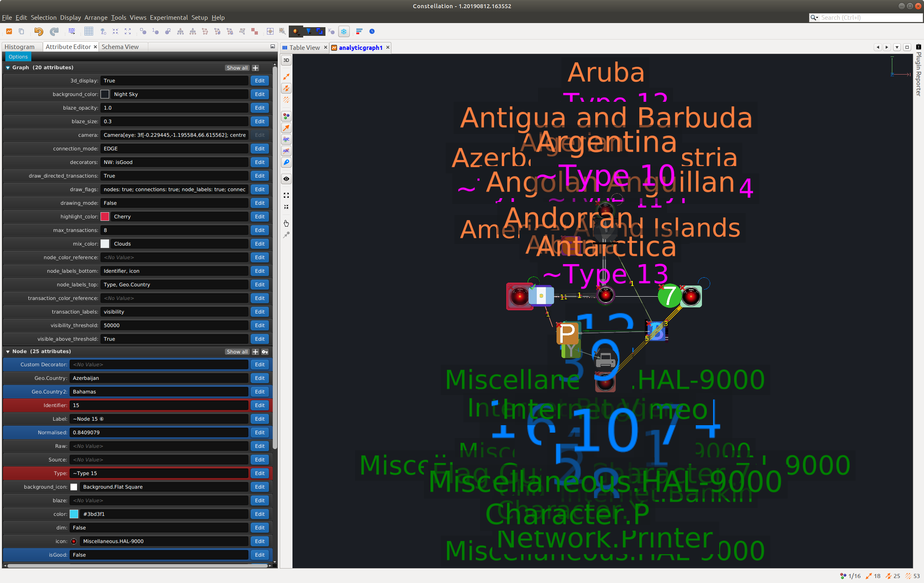Image resolution: width=924 pixels, height=583 pixels.
Task: Open the Arrange menu
Action: (x=96, y=17)
